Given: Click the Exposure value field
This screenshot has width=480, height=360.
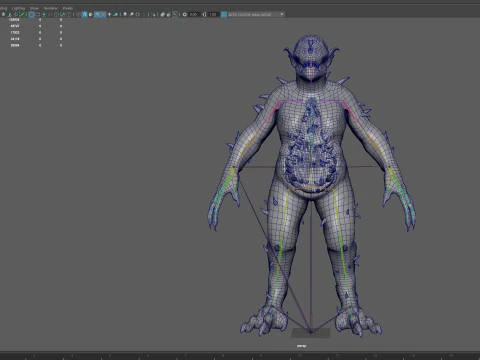Looking at the screenshot, I should click(194, 14).
